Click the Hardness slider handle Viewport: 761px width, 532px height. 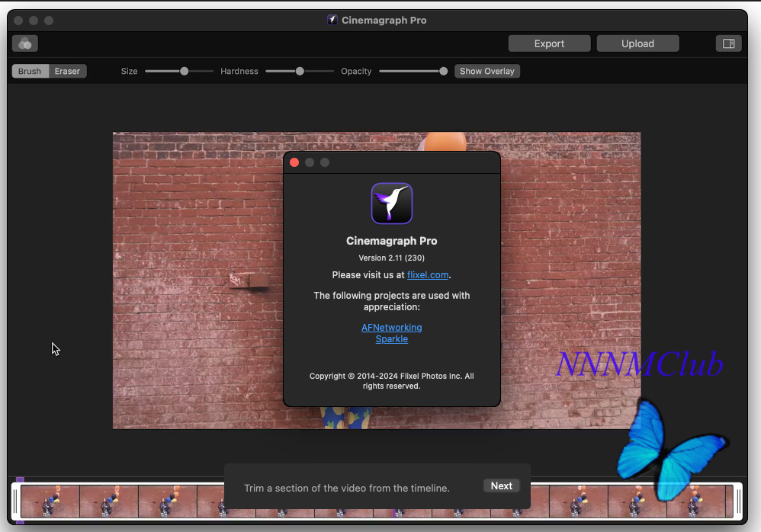point(300,72)
